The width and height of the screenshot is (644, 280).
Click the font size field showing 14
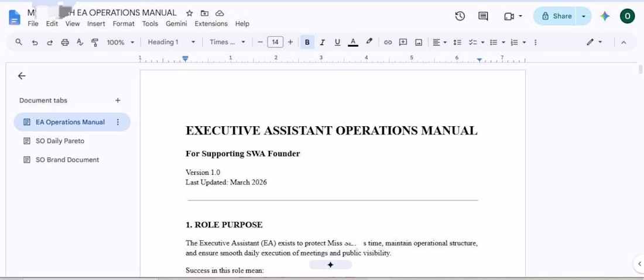point(275,42)
